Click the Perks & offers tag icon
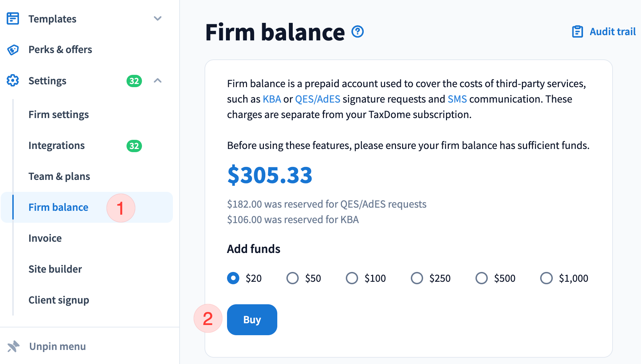Image resolution: width=641 pixels, height=364 pixels. [13, 50]
